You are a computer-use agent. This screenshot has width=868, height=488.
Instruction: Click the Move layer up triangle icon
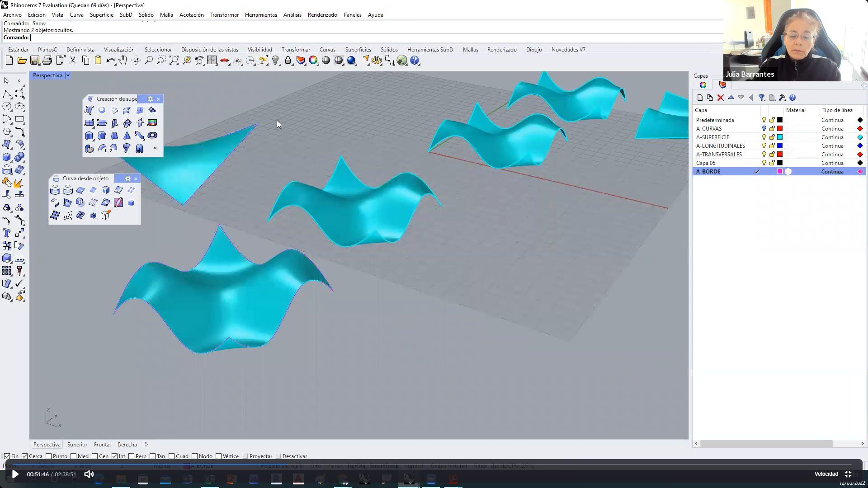[731, 98]
